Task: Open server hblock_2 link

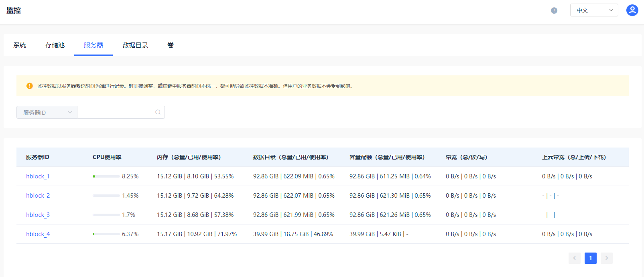Action: (x=38, y=196)
